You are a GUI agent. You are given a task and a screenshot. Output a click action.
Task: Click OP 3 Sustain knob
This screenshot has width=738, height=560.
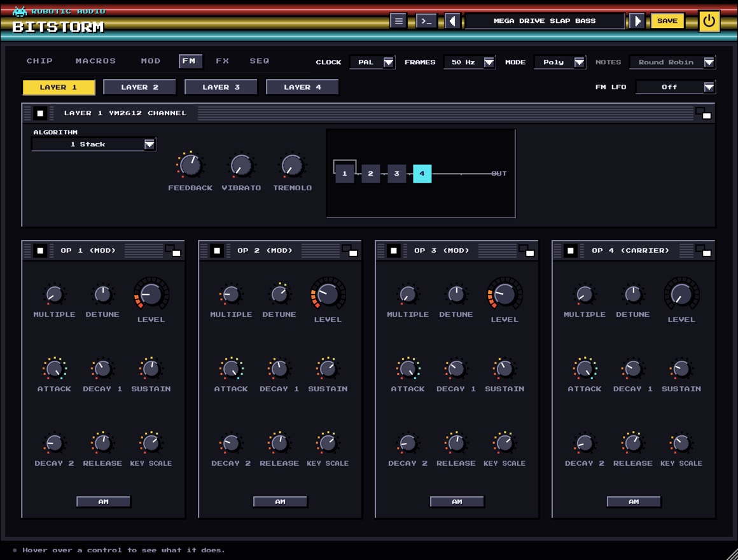505,368
